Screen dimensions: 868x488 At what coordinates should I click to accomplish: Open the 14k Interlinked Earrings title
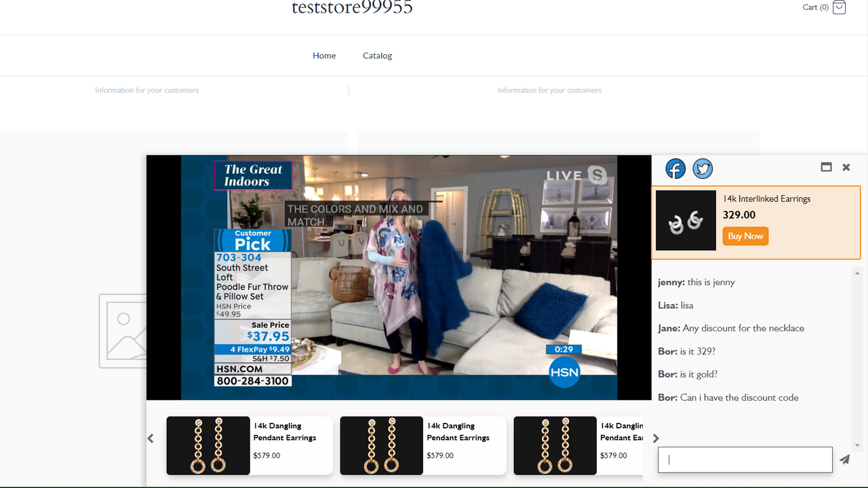pos(767,199)
